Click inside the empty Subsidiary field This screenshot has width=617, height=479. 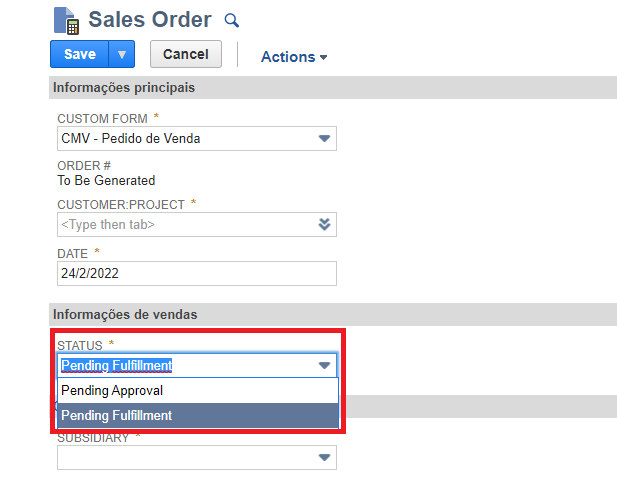click(197, 457)
